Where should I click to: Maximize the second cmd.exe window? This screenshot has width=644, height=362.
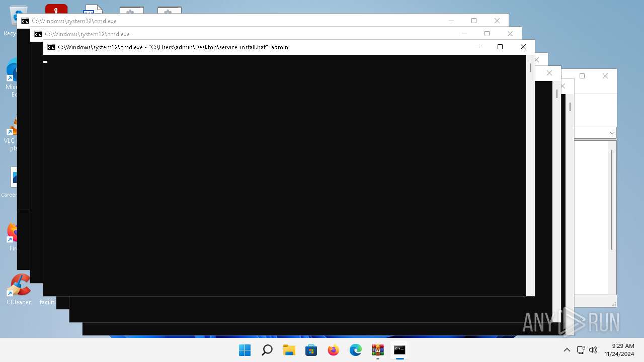[487, 34]
